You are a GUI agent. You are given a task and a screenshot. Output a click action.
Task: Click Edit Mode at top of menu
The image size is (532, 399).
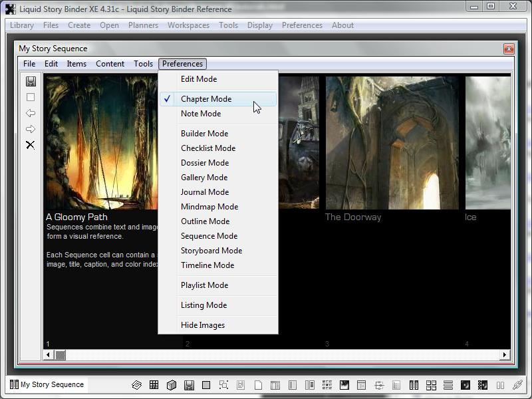click(199, 79)
